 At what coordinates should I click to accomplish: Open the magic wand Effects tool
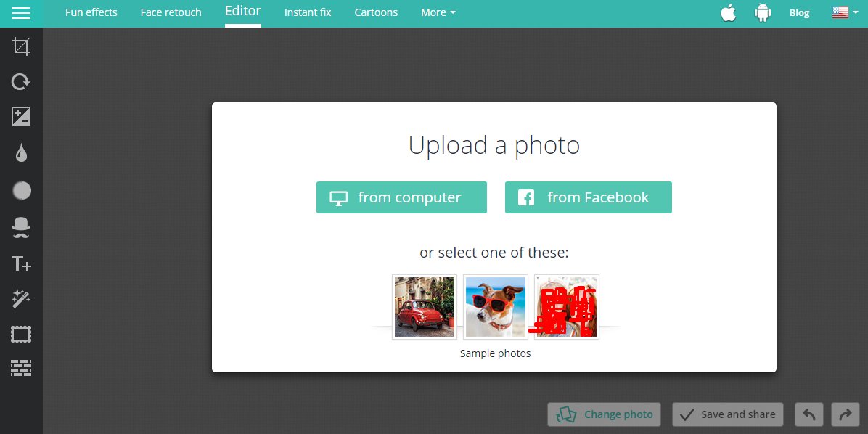pos(21,298)
